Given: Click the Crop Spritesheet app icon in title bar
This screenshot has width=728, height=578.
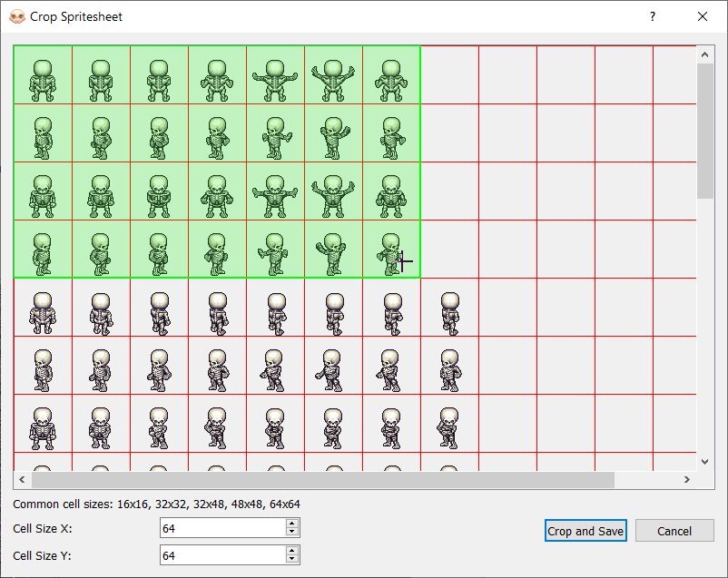Looking at the screenshot, I should 16,16.
